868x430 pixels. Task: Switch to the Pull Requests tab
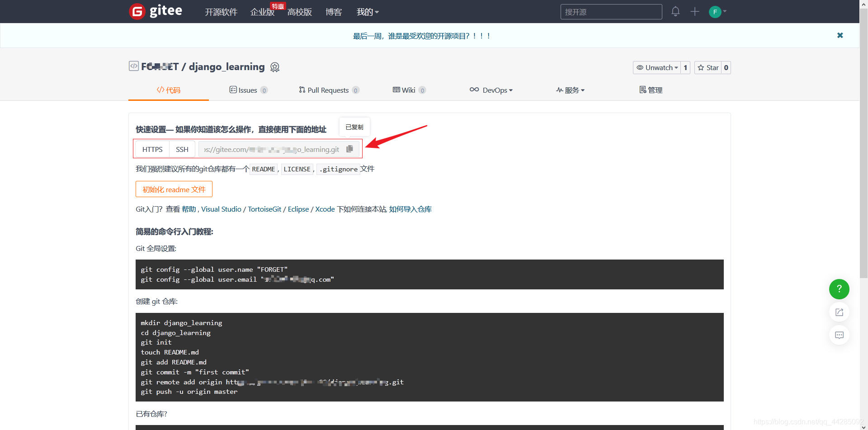click(x=329, y=90)
